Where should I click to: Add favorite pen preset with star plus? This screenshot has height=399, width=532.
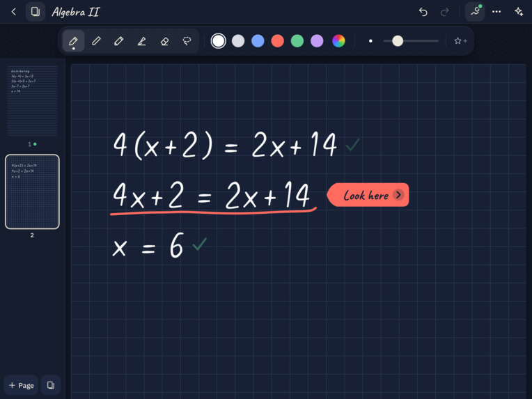point(460,41)
